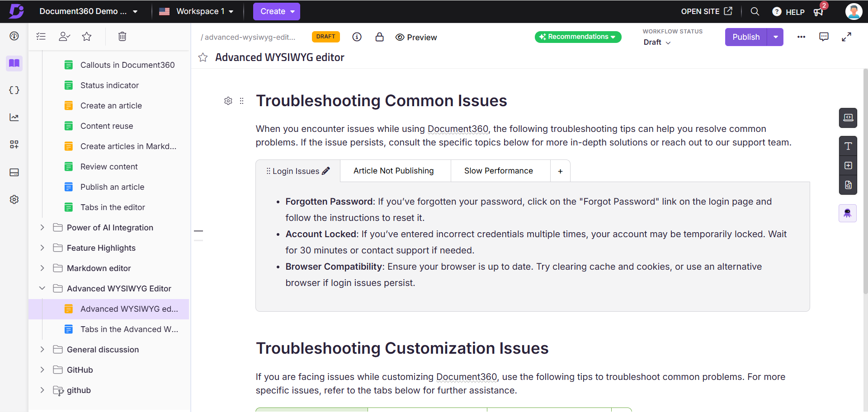Image resolution: width=868 pixels, height=412 pixels.
Task: Collapse the Advanced WYSIWYG Editor folder
Action: (x=42, y=288)
